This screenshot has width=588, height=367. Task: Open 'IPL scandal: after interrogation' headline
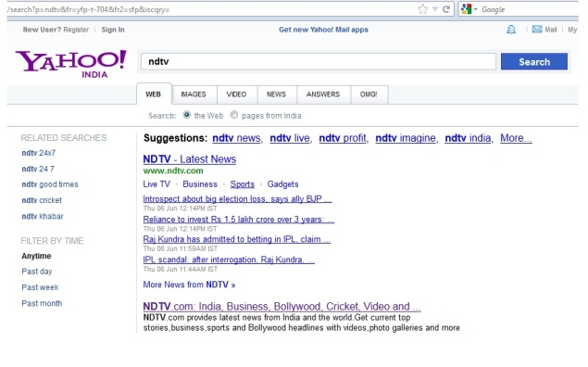point(229,259)
